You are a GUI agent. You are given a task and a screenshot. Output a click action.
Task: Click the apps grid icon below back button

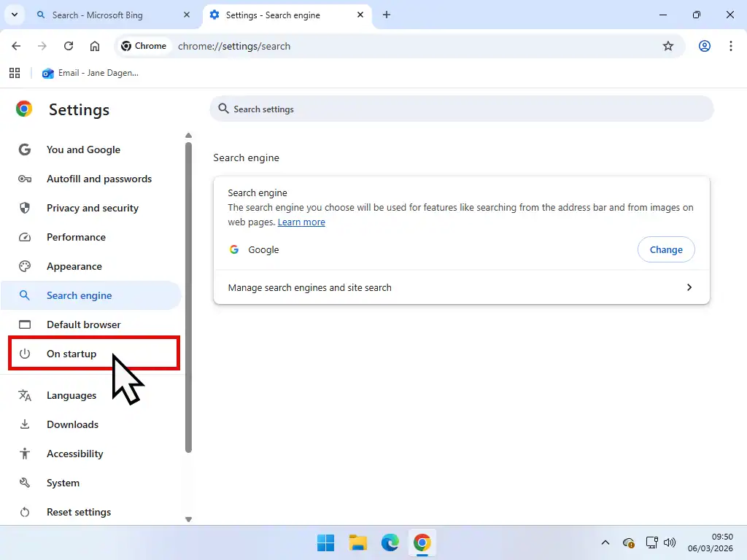point(15,73)
